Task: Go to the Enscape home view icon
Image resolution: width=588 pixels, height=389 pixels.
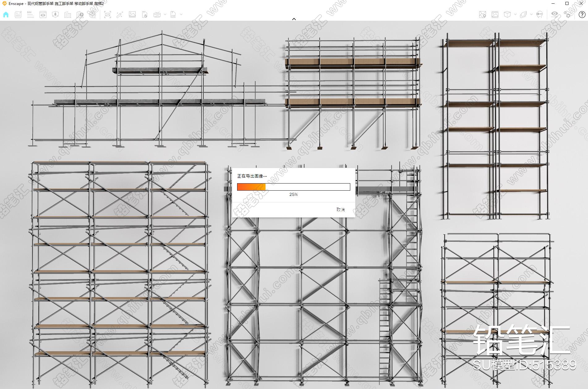Action: click(x=6, y=15)
